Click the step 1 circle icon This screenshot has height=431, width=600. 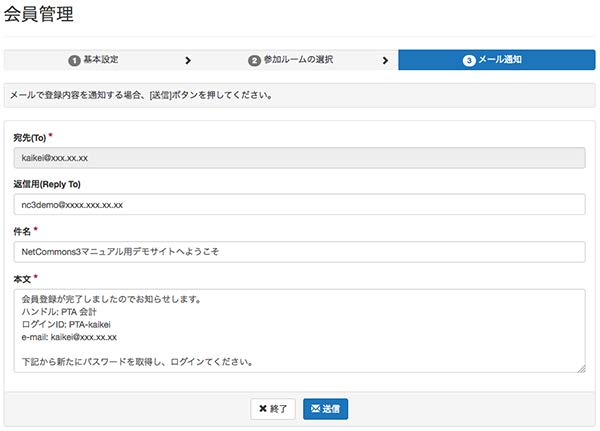[74, 60]
